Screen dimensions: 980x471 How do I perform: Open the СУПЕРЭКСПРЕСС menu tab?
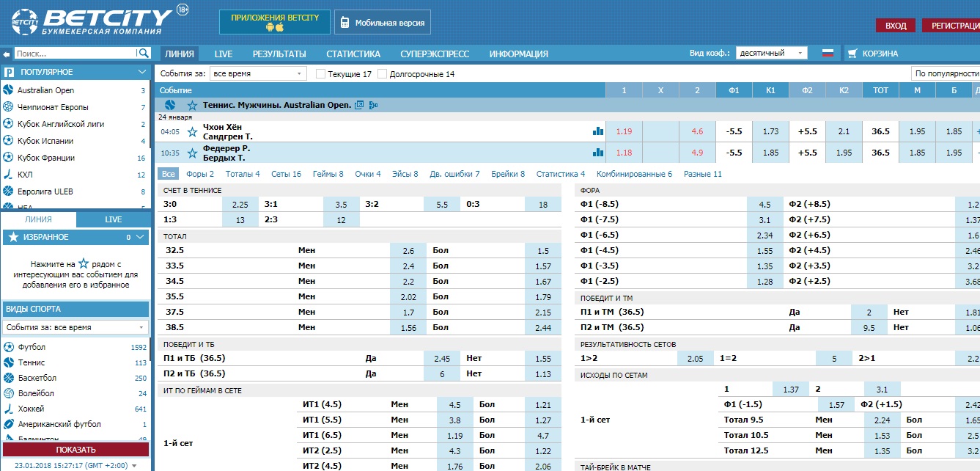pyautogui.click(x=435, y=54)
